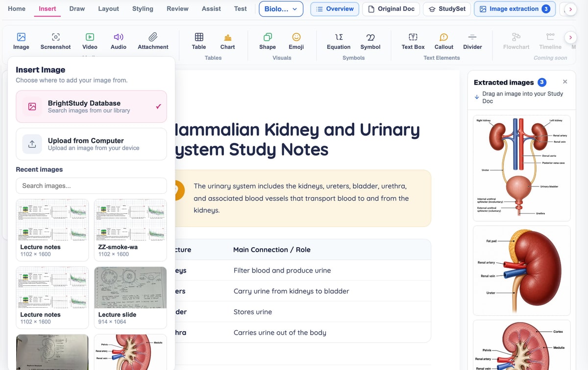Choose Upload from Computer option
Screen dimensions: 588x370
(x=91, y=144)
